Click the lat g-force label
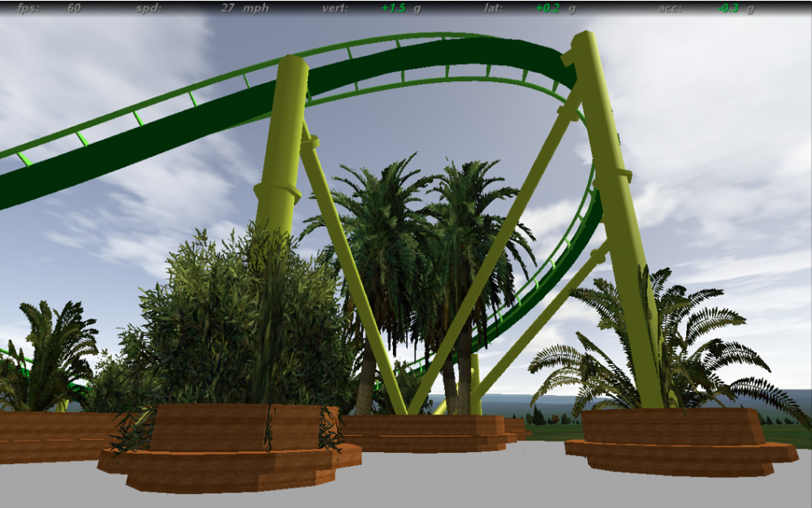This screenshot has width=812, height=508. (x=493, y=8)
